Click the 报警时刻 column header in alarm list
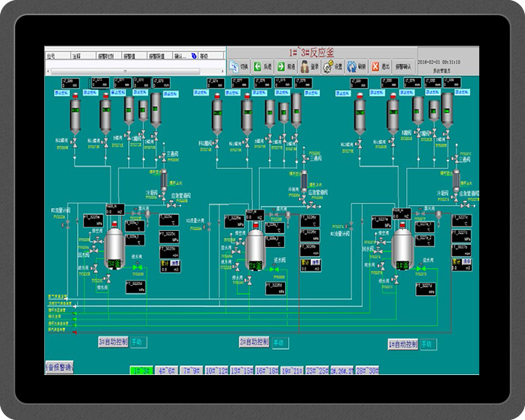525x420 pixels. pyautogui.click(x=107, y=56)
